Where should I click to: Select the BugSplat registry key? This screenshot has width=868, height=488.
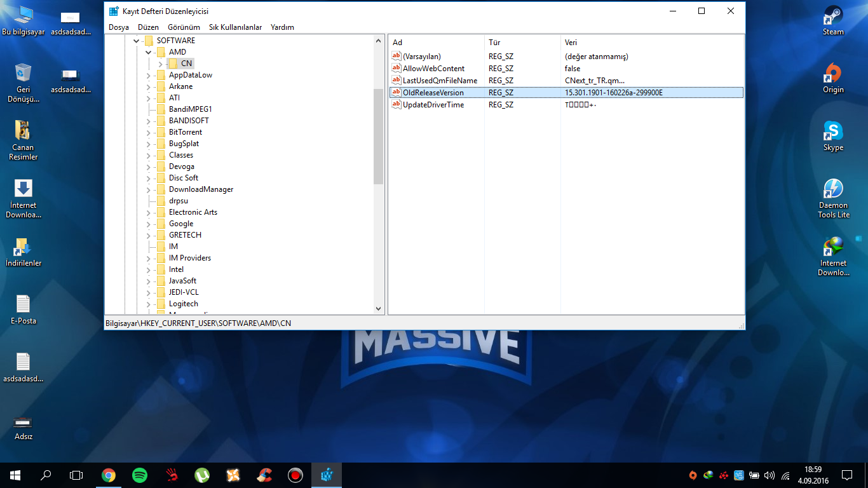point(184,144)
